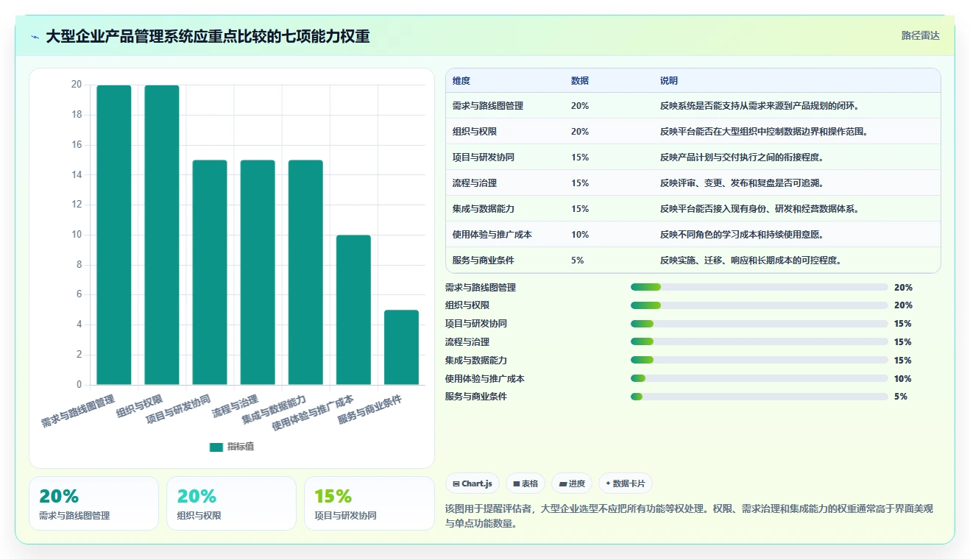This screenshot has height=560, width=970.
Task: Click the 10% value in the table
Action: pos(580,235)
